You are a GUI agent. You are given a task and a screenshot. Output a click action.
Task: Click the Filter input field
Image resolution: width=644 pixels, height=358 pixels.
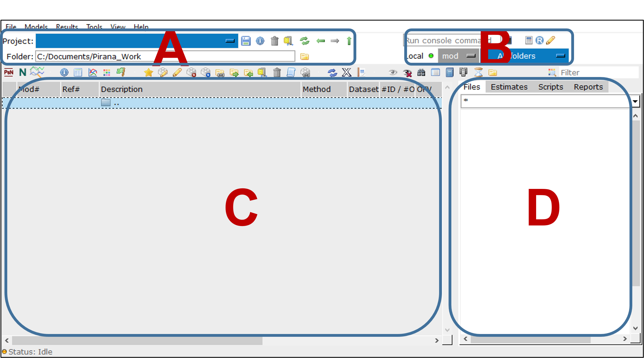click(599, 73)
